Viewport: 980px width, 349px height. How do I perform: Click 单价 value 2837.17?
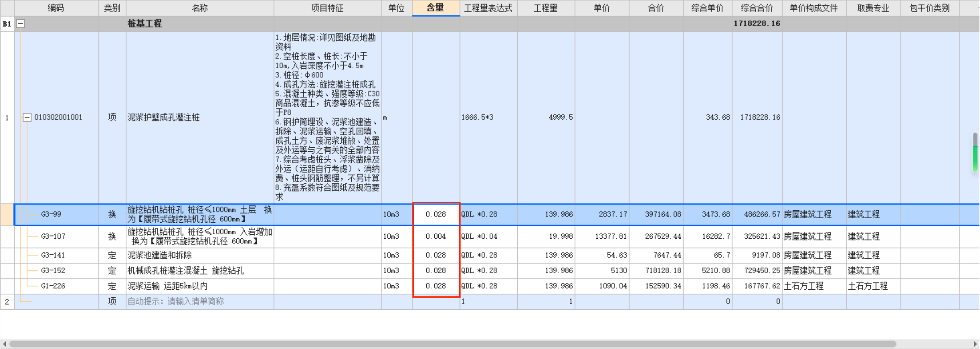[613, 214]
